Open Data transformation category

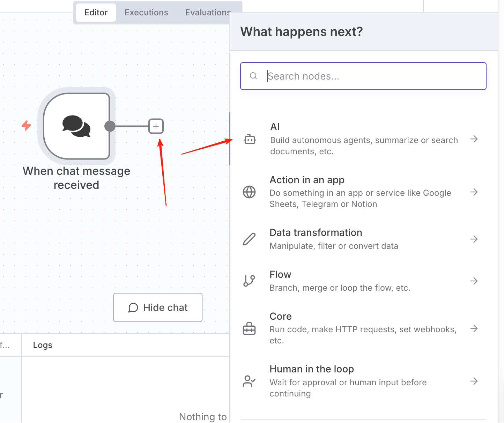point(363,239)
